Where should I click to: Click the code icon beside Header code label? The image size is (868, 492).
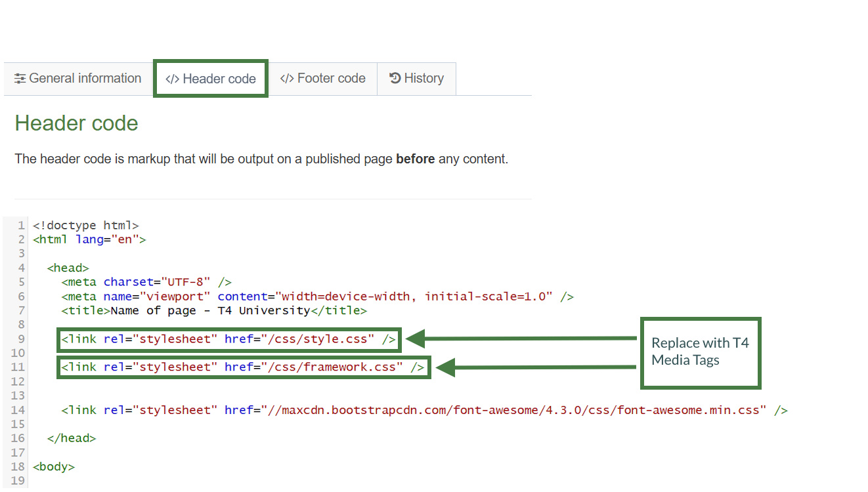point(171,78)
